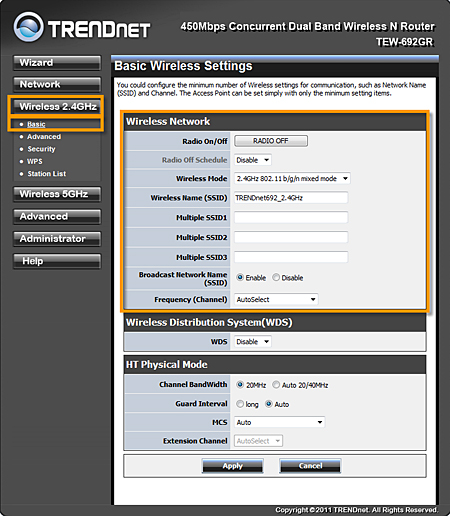Expand MCS Auto dropdown
This screenshot has height=516, width=450.
pyautogui.click(x=279, y=422)
